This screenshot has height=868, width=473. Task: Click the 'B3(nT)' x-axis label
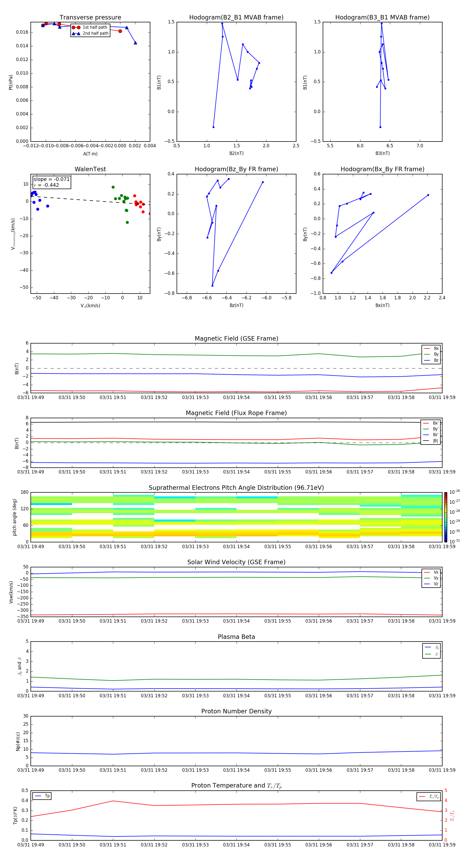[x=382, y=153]
